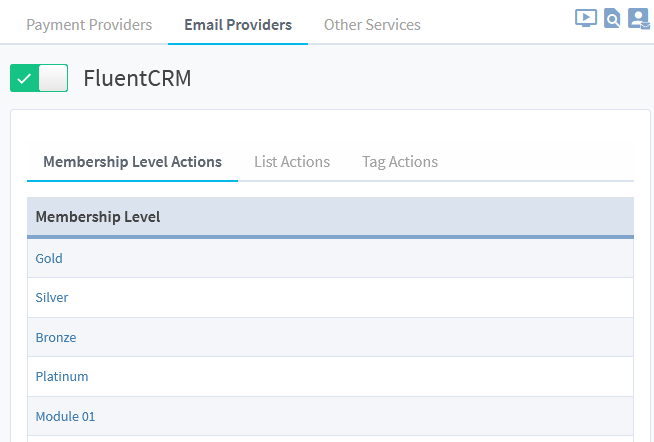The height and width of the screenshot is (442, 654).
Task: Open the Other Services tab
Action: click(x=372, y=24)
